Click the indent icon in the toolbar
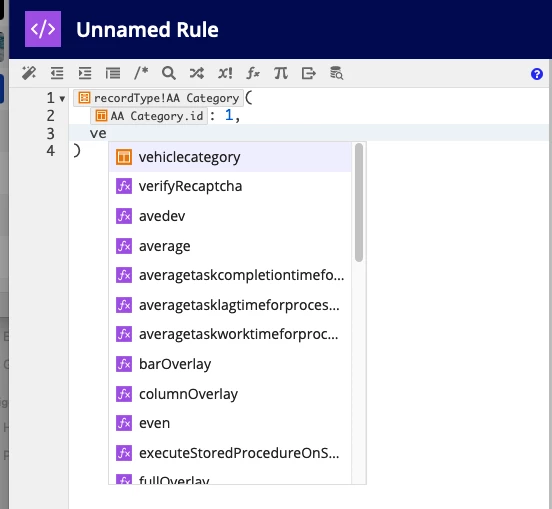The image size is (552, 509). coord(85,73)
